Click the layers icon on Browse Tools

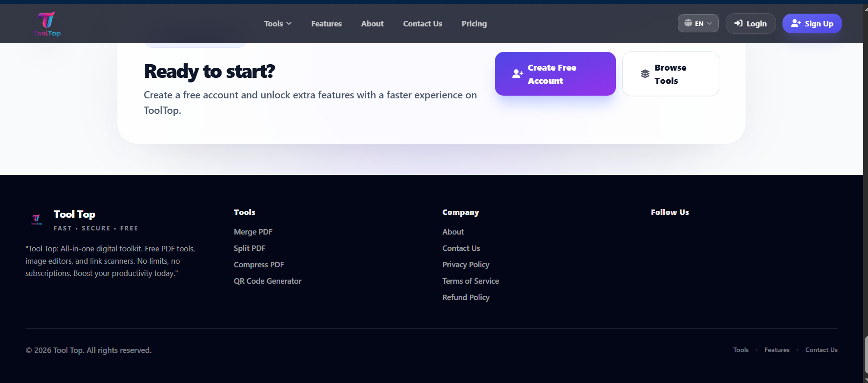coord(645,74)
